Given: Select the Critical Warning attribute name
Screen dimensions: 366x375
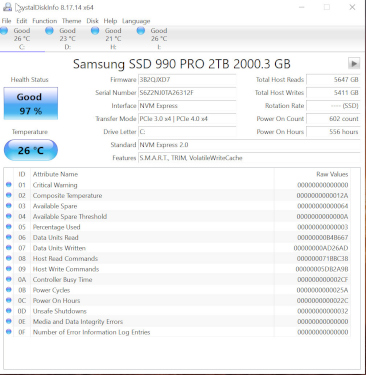Looking at the screenshot, I should click(55, 185).
